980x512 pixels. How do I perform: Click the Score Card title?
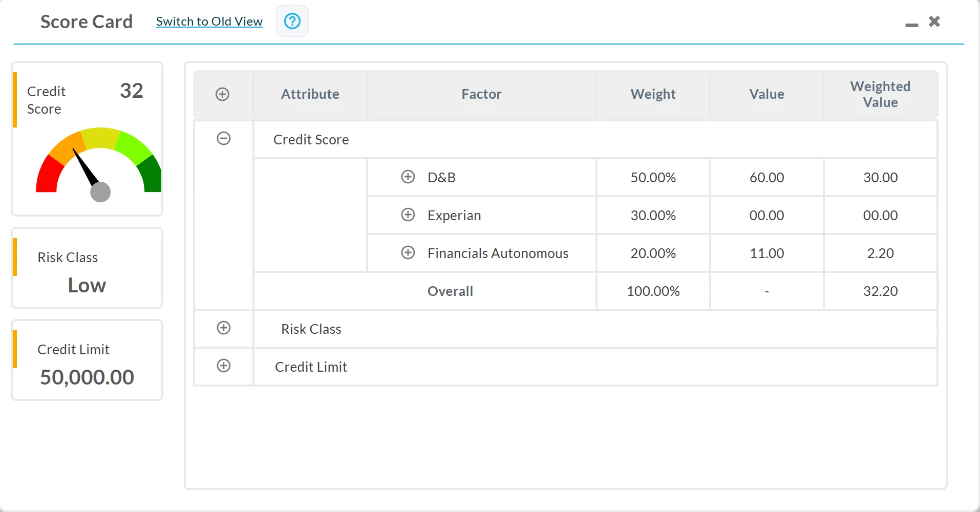[x=87, y=22]
